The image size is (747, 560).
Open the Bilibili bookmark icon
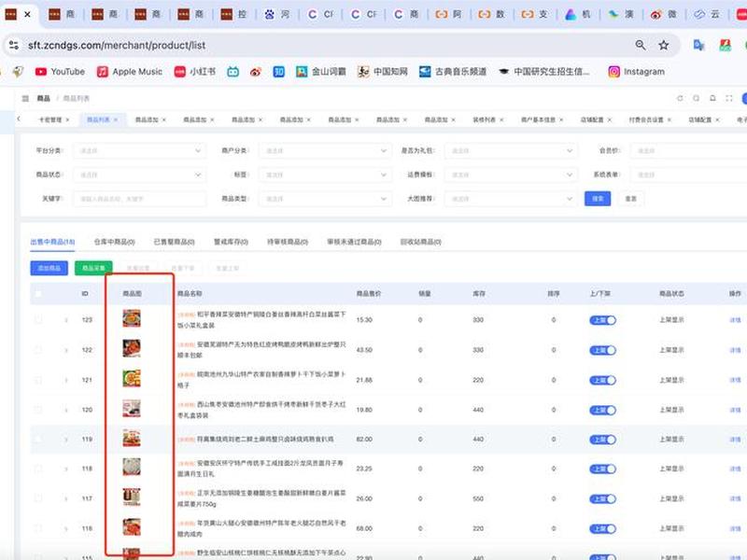(233, 72)
